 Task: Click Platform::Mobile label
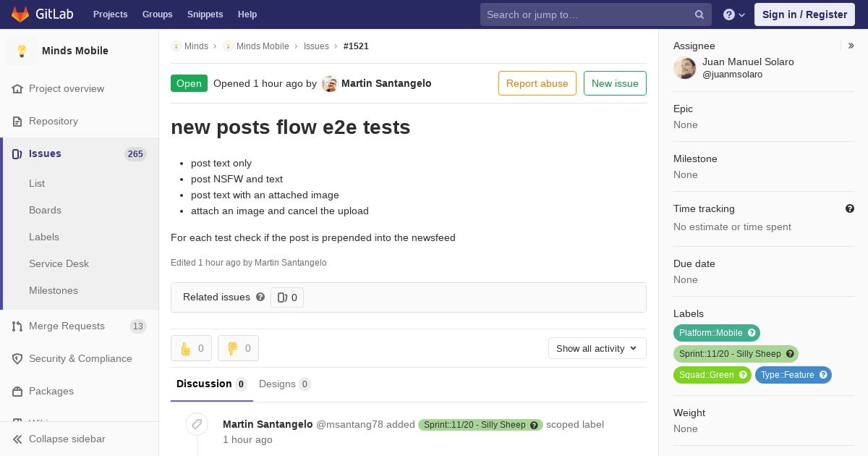717,333
